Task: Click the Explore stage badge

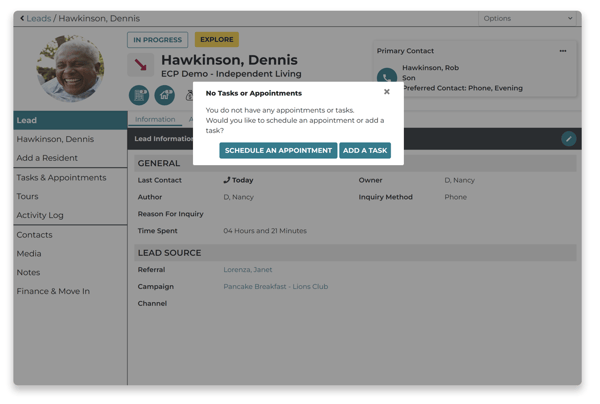Action: (217, 39)
